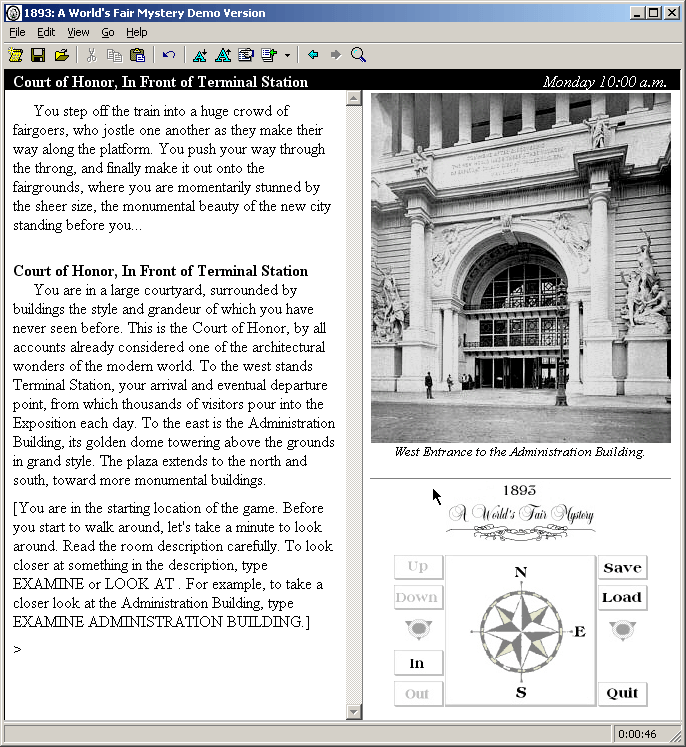The height and width of the screenshot is (747, 686).
Task: Click E on the compass rose
Action: click(x=580, y=632)
